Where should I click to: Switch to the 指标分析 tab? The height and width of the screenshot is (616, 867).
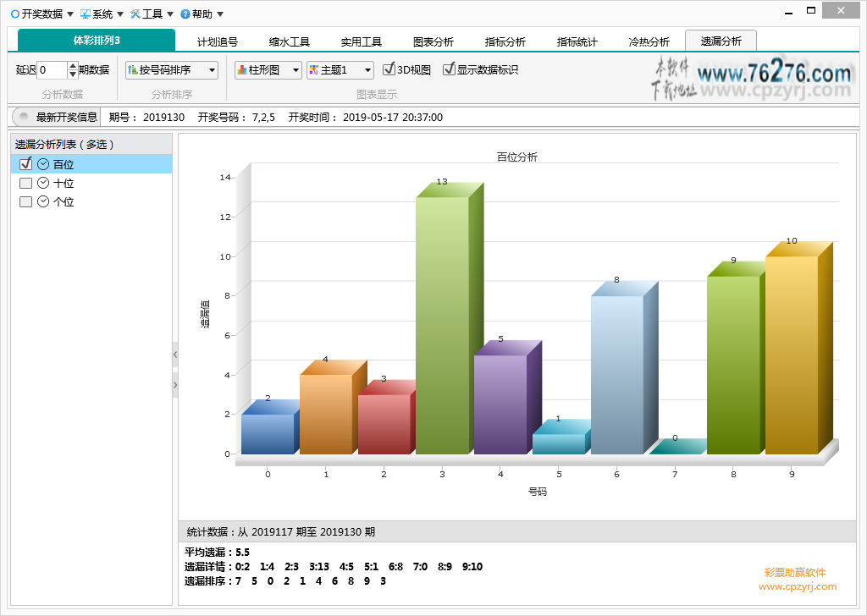tap(505, 41)
